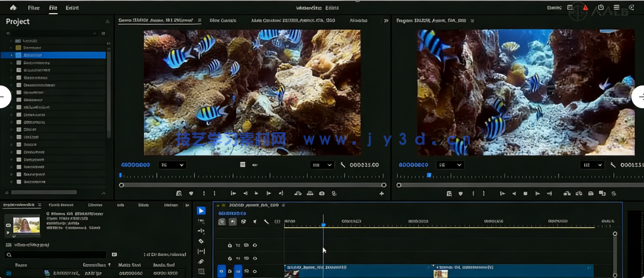This screenshot has height=278, width=644.
Task: Toggle eye visibility on bottom highlighted track
Action: (x=255, y=271)
